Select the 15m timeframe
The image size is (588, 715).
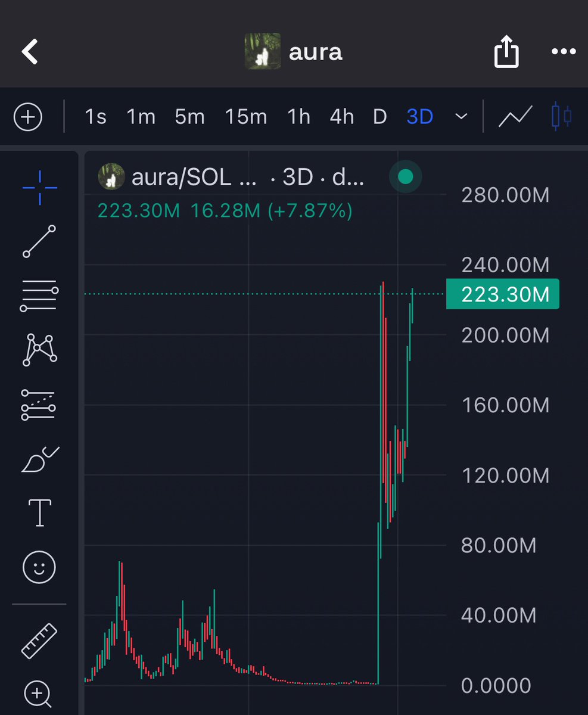pyautogui.click(x=245, y=117)
